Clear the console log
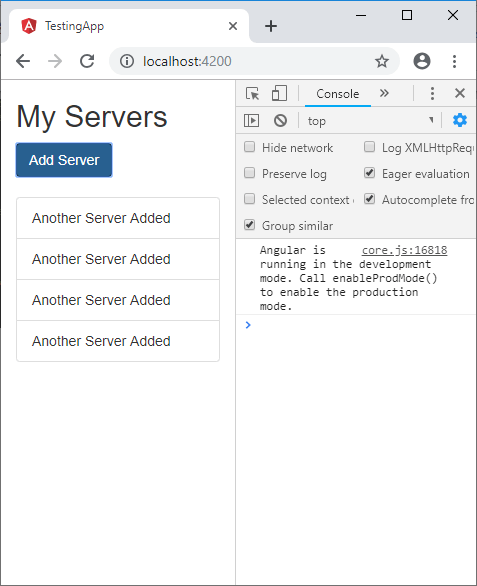This screenshot has width=477, height=586. pyautogui.click(x=280, y=121)
